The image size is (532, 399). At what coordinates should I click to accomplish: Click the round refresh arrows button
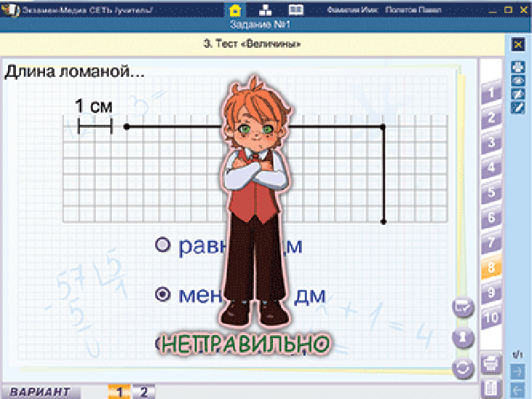(x=462, y=367)
